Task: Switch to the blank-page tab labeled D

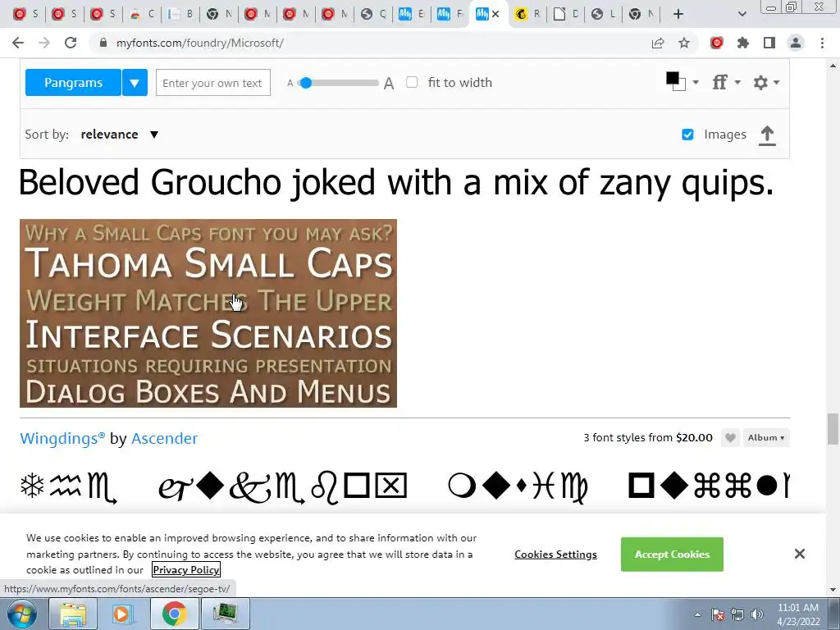Action: click(566, 15)
